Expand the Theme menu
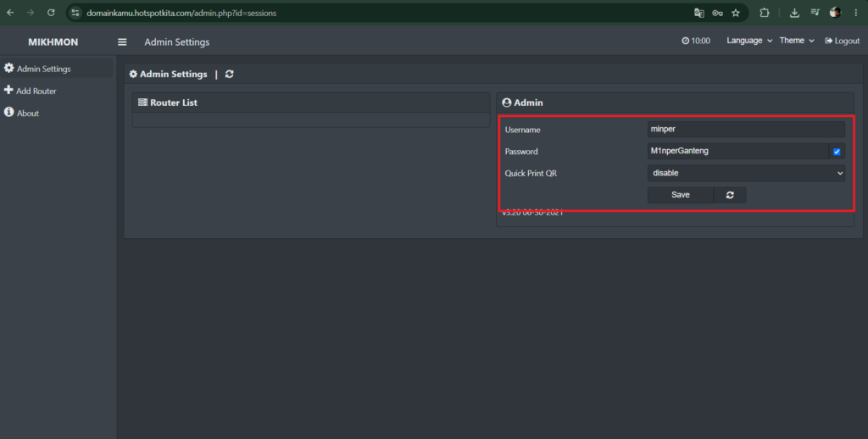868x439 pixels. (797, 41)
